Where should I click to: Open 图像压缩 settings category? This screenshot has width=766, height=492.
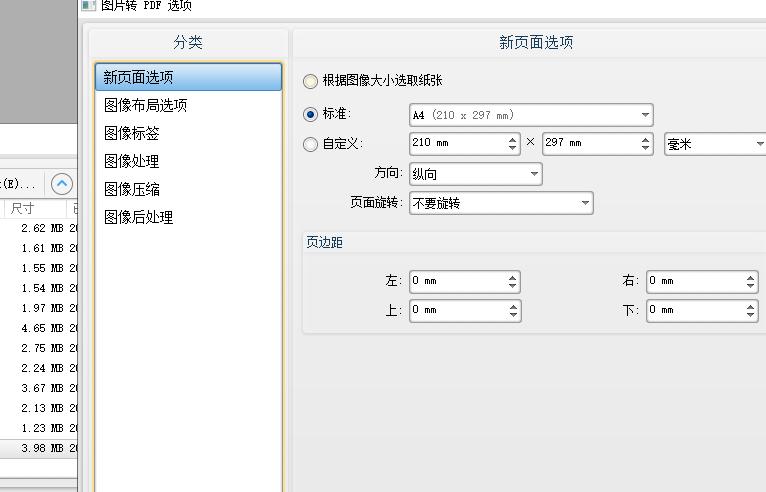pos(132,189)
